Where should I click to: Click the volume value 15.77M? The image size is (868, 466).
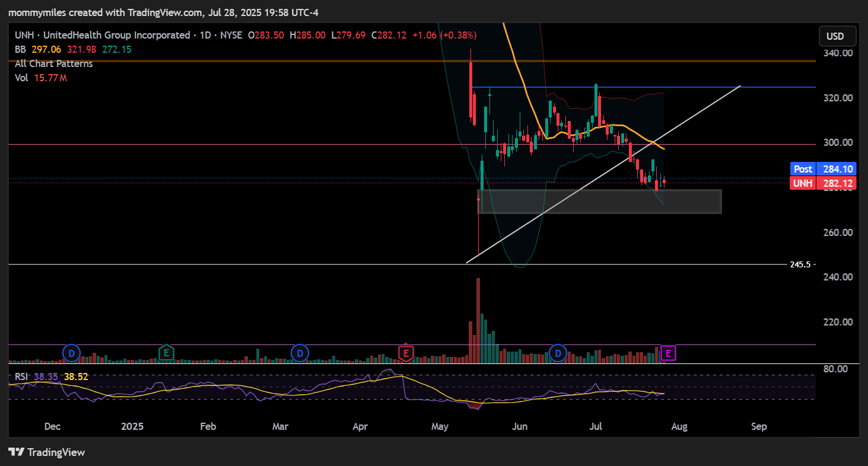(x=50, y=78)
